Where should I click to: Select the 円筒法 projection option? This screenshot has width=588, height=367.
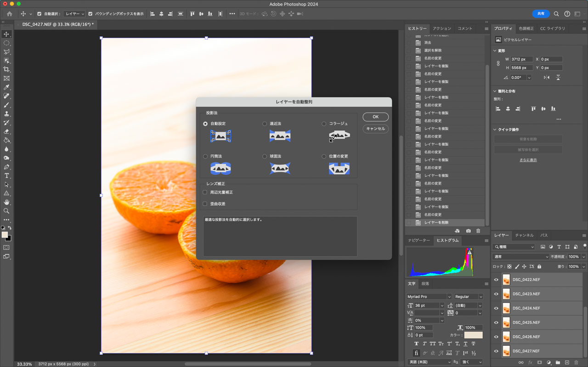point(205,156)
